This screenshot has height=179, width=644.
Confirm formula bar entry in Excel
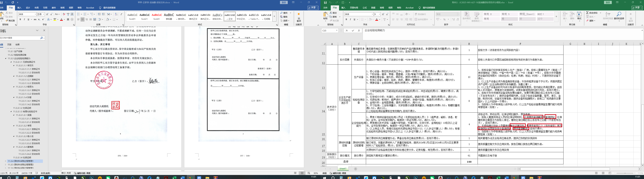(353, 31)
